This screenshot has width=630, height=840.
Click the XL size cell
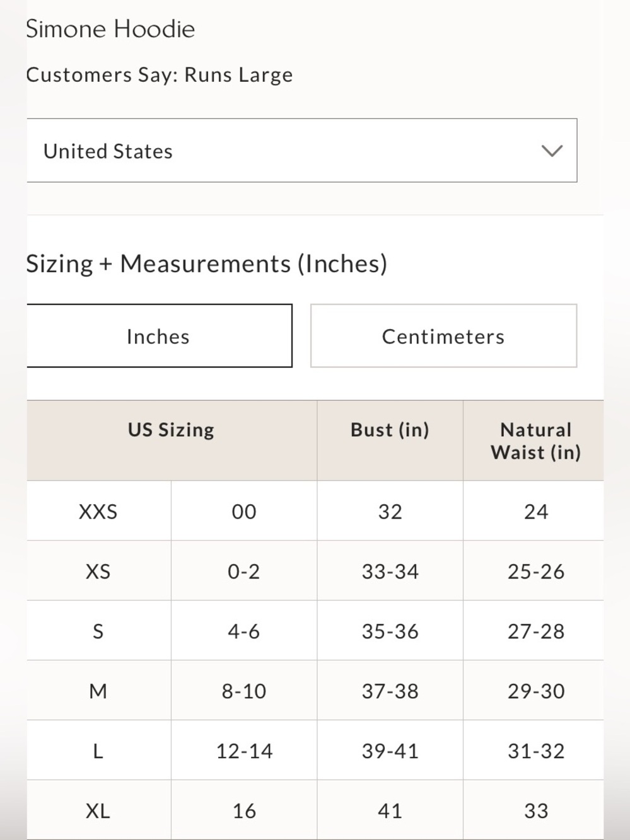point(98,810)
